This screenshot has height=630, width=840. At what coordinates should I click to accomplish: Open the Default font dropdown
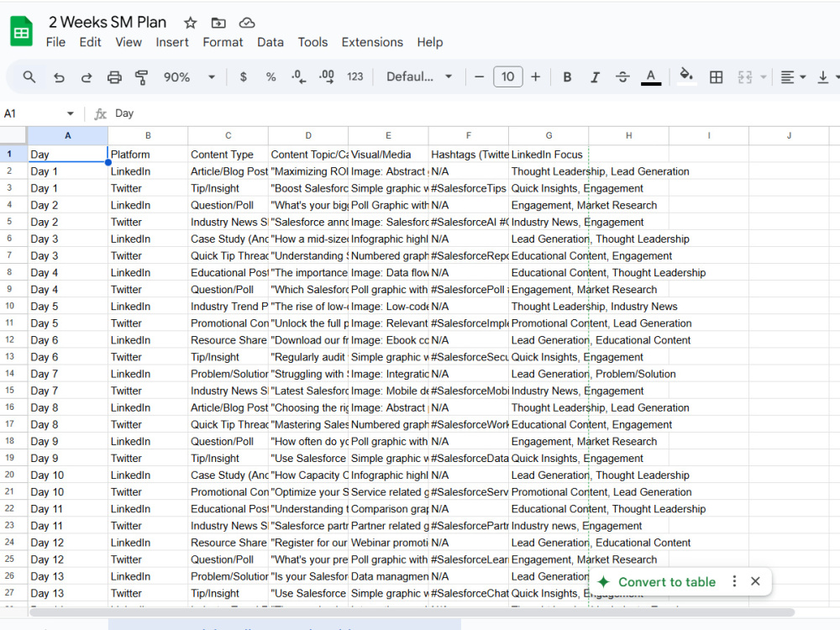pos(419,76)
